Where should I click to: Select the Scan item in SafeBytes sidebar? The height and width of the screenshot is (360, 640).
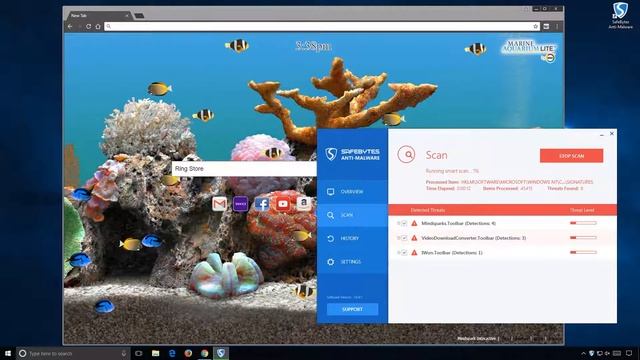tap(352, 215)
